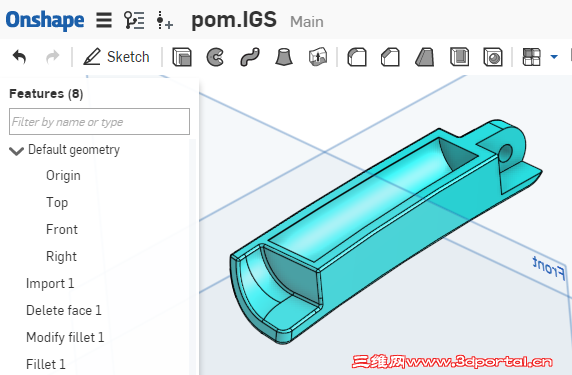The height and width of the screenshot is (375, 572).
Task: Select the Top plane feature
Action: [x=57, y=202]
